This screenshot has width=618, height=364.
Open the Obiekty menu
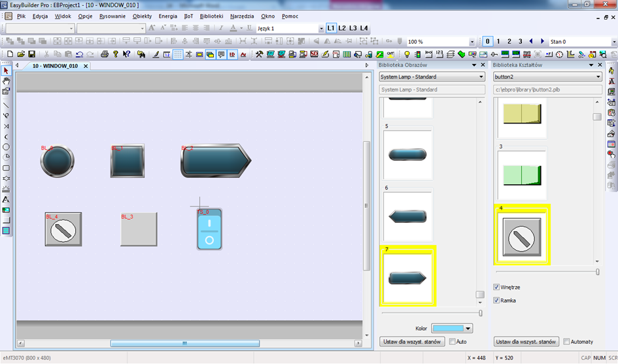point(143,16)
